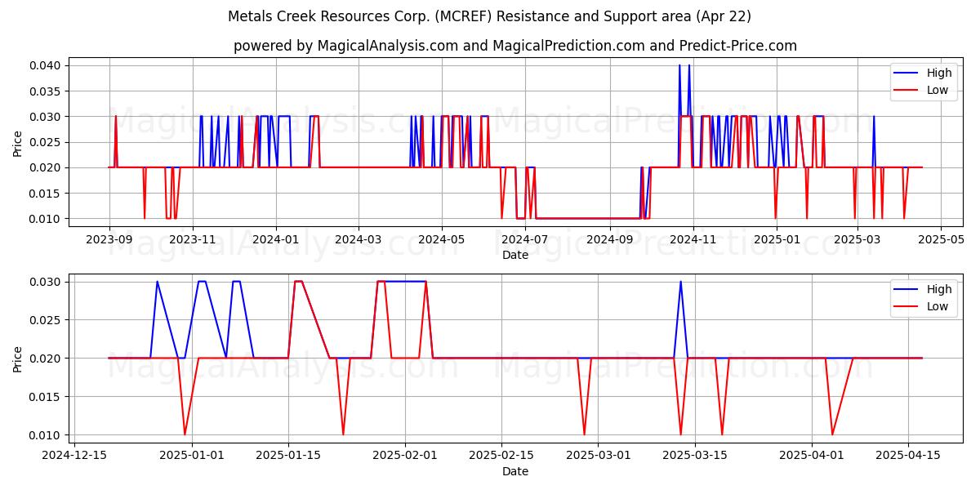Click the 2024-09 date tick
The height and width of the screenshot is (490, 980).
pyautogui.click(x=608, y=238)
